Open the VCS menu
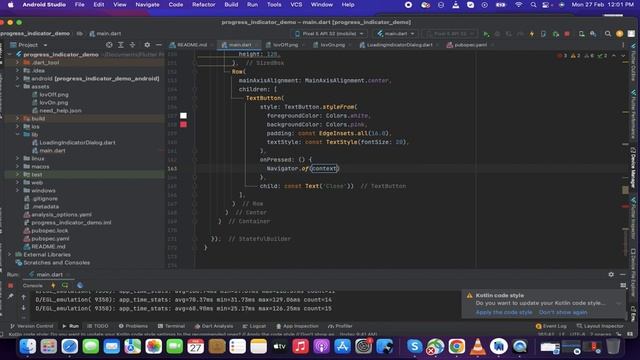The image size is (640, 360). click(296, 4)
